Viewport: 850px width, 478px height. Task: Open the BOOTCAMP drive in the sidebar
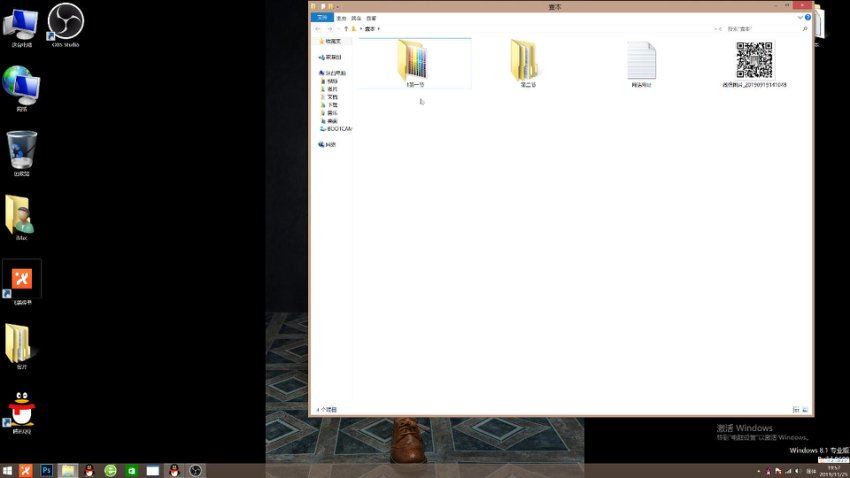click(336, 129)
